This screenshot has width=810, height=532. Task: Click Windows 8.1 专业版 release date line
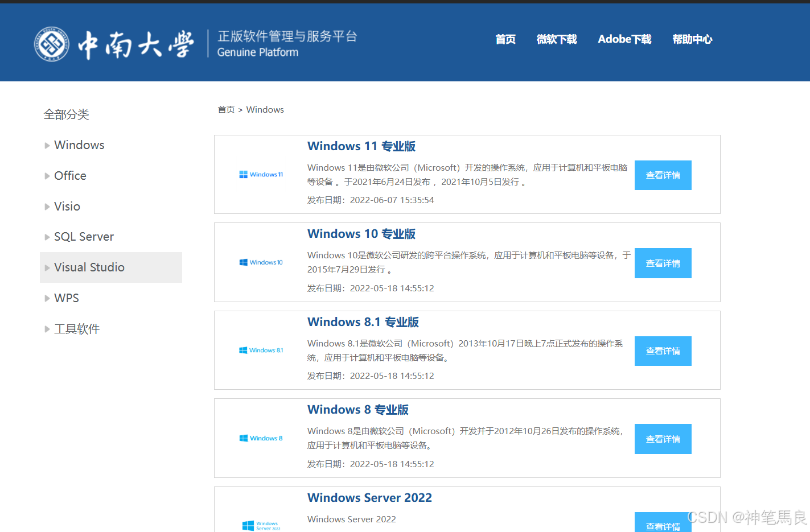[371, 376]
